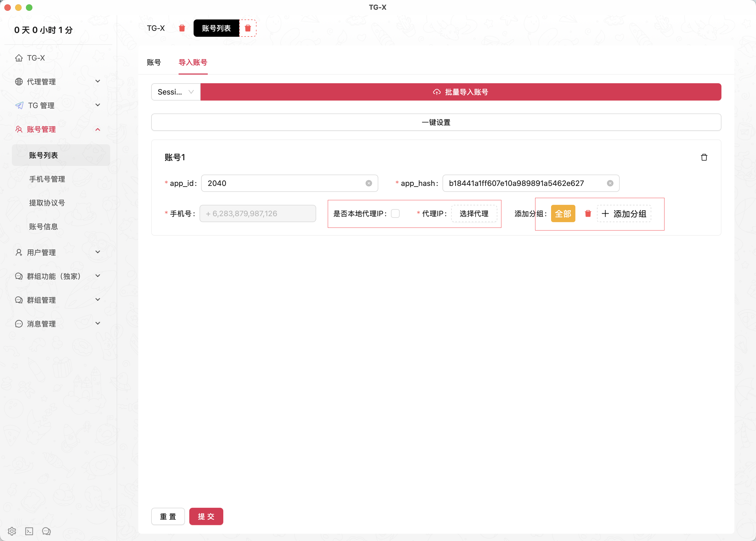Open the terminal console icon
Viewport: 756px width, 541px height.
pyautogui.click(x=29, y=531)
